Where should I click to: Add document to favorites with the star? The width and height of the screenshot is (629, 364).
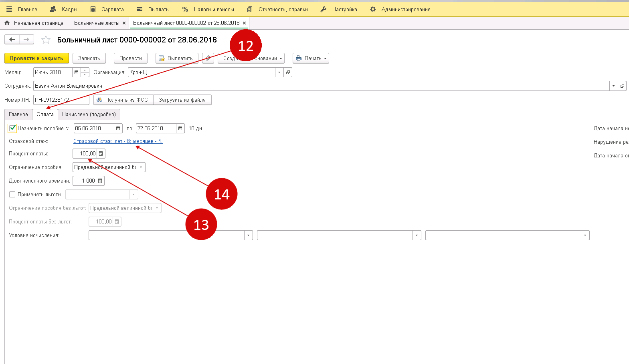(x=46, y=40)
